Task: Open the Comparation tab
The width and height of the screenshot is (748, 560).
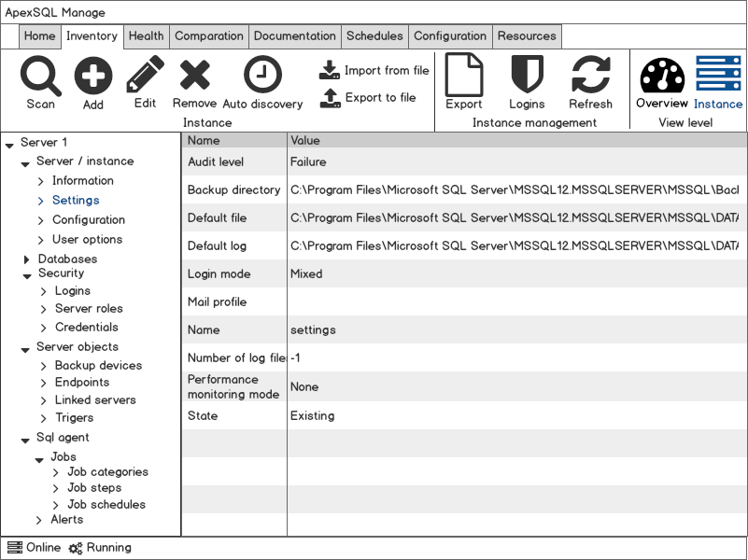Action: pos(209,36)
